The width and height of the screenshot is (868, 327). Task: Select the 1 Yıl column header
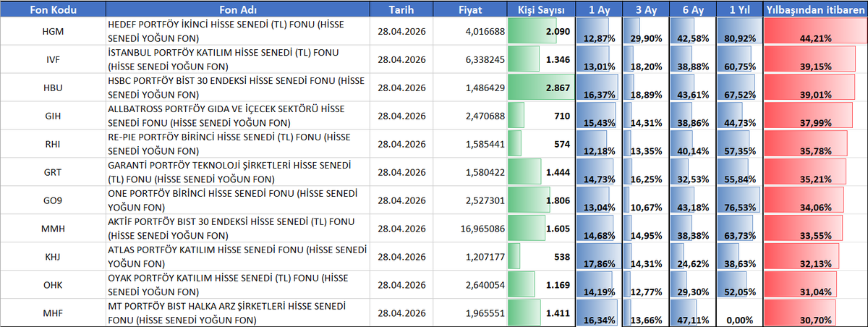[739, 9]
